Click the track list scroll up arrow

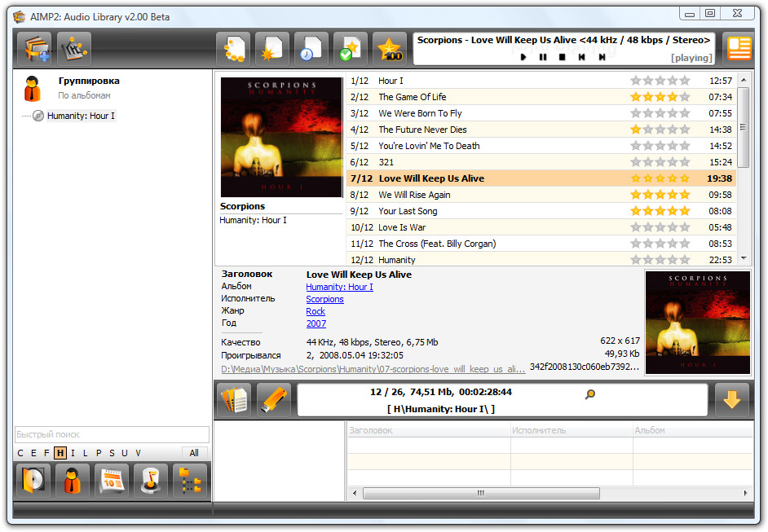744,79
